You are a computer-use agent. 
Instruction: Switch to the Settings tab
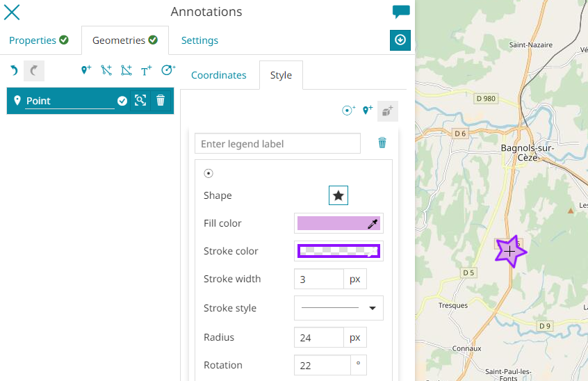click(199, 40)
